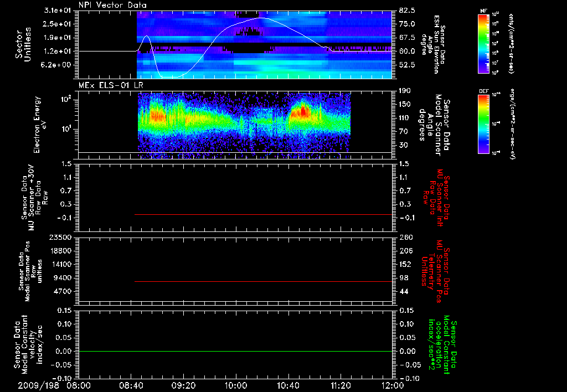
Task: Click the 82.5 degree tick value
Action: (408, 11)
